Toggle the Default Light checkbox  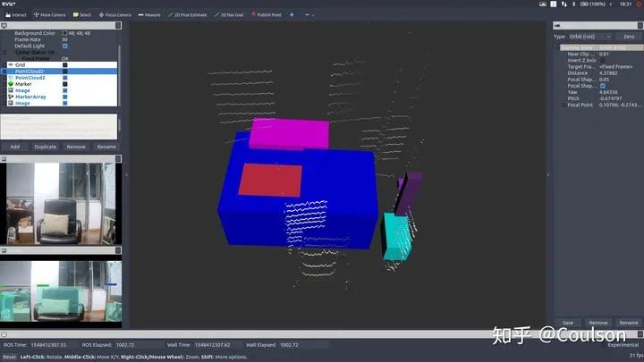click(65, 46)
